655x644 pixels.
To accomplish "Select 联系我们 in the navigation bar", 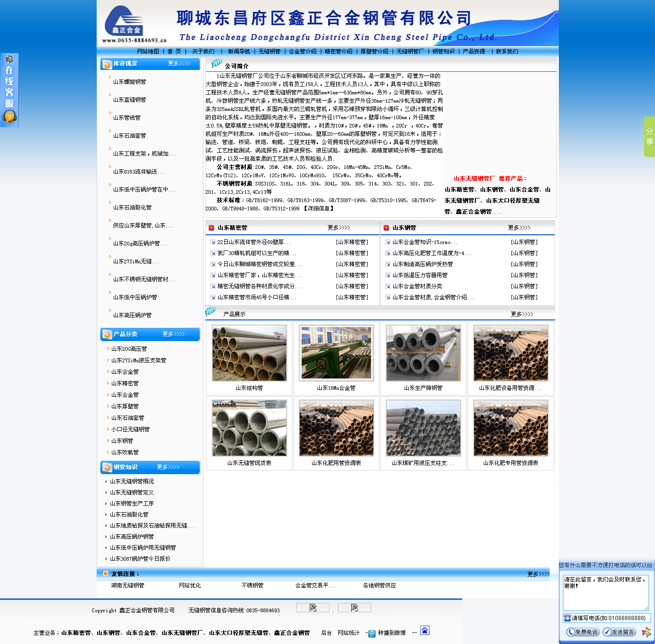I will point(507,52).
